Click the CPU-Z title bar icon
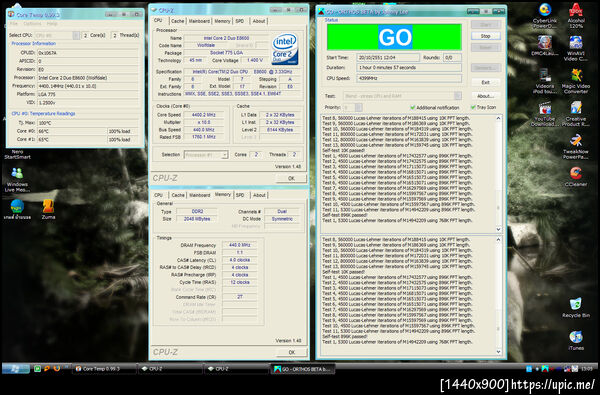This screenshot has height=395, width=600. (x=154, y=10)
